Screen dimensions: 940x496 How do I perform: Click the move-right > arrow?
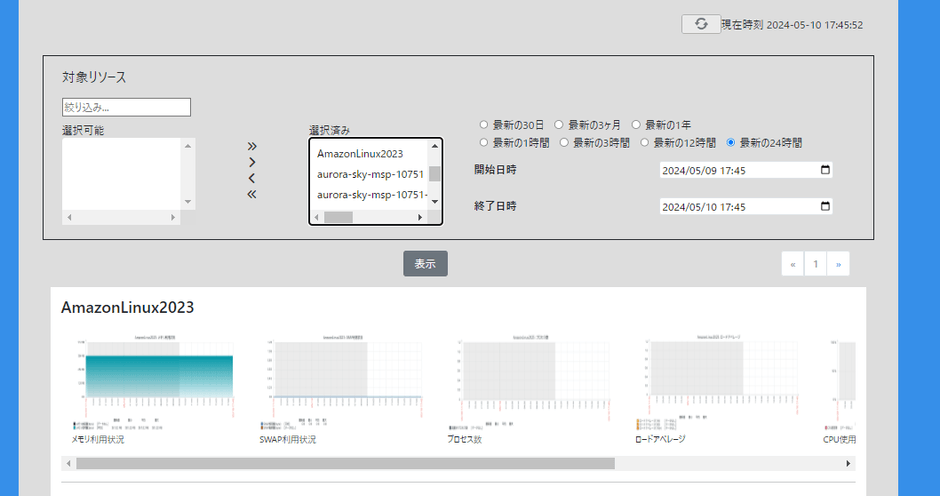pyautogui.click(x=252, y=162)
